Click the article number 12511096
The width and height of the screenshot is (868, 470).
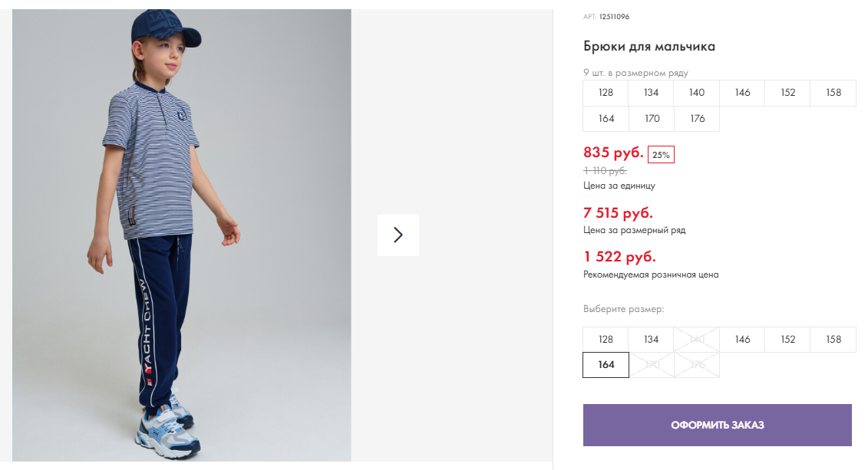click(614, 17)
